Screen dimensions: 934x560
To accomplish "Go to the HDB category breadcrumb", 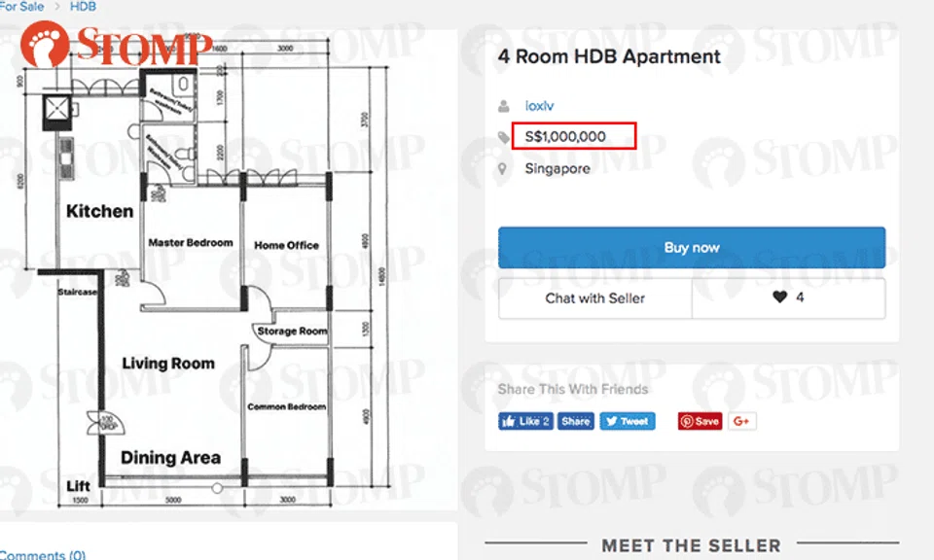I will [x=84, y=7].
